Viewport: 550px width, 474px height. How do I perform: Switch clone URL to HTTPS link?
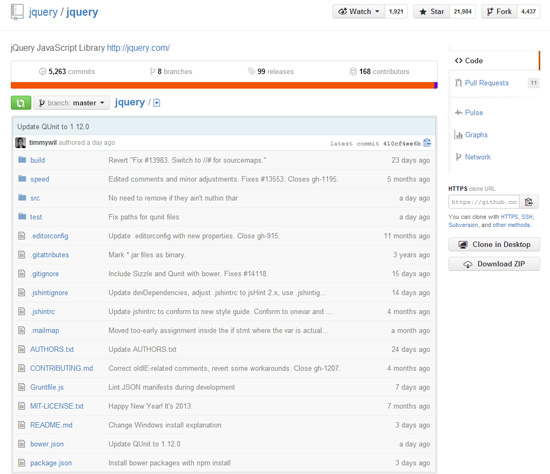[509, 217]
